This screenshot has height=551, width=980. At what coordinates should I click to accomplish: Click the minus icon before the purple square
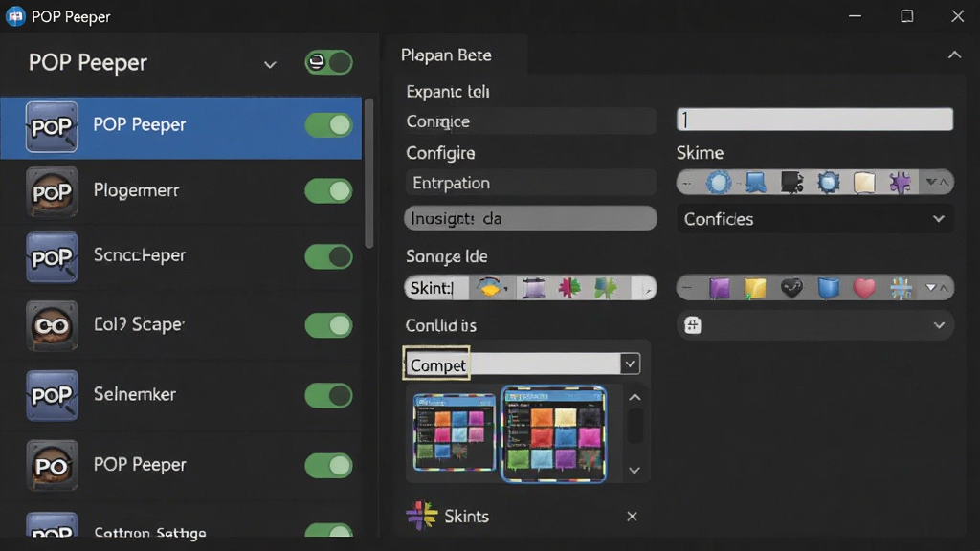pos(687,288)
